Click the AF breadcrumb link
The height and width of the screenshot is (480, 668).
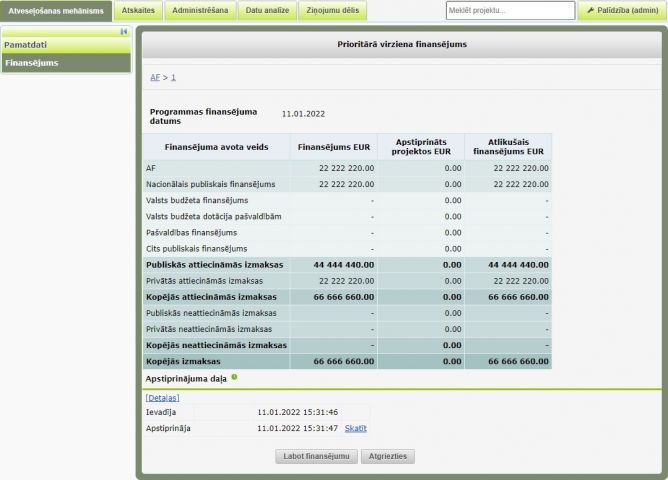coord(155,77)
